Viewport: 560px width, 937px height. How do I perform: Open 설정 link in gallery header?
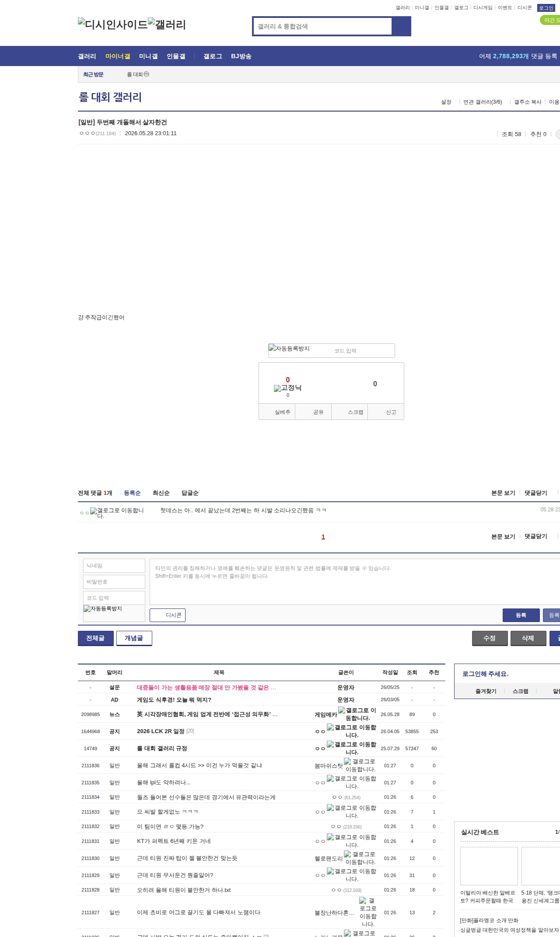click(x=446, y=102)
